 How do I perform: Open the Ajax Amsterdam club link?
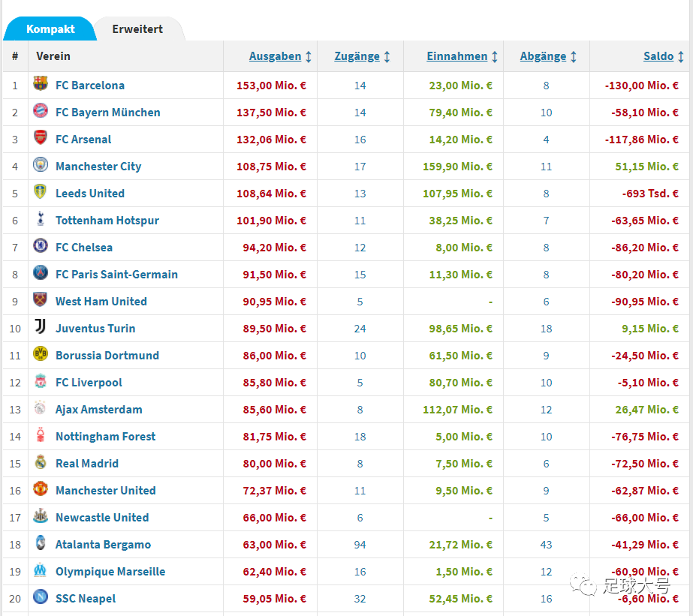(x=98, y=410)
